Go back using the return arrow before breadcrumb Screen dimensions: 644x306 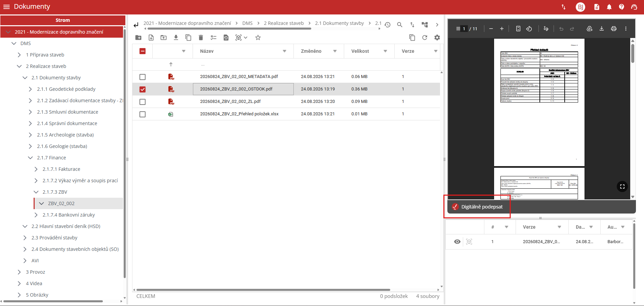pyautogui.click(x=136, y=25)
